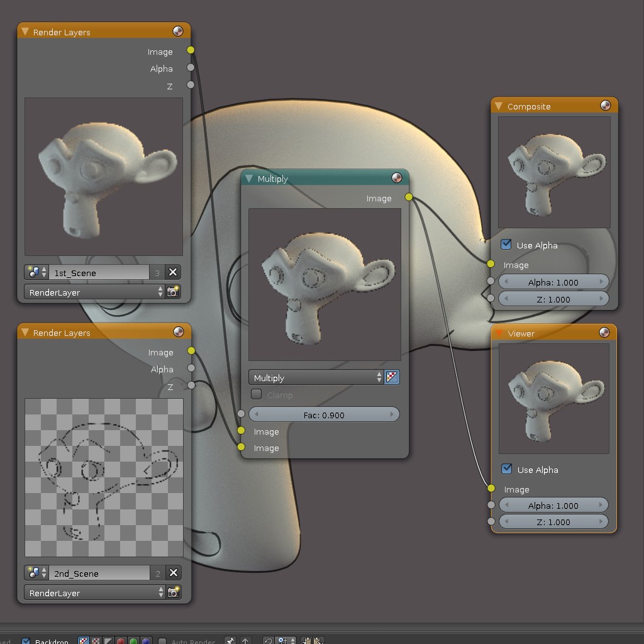Viewport: 644px width, 644px height.
Task: Select the blue channel backdrop button
Action: [146, 641]
